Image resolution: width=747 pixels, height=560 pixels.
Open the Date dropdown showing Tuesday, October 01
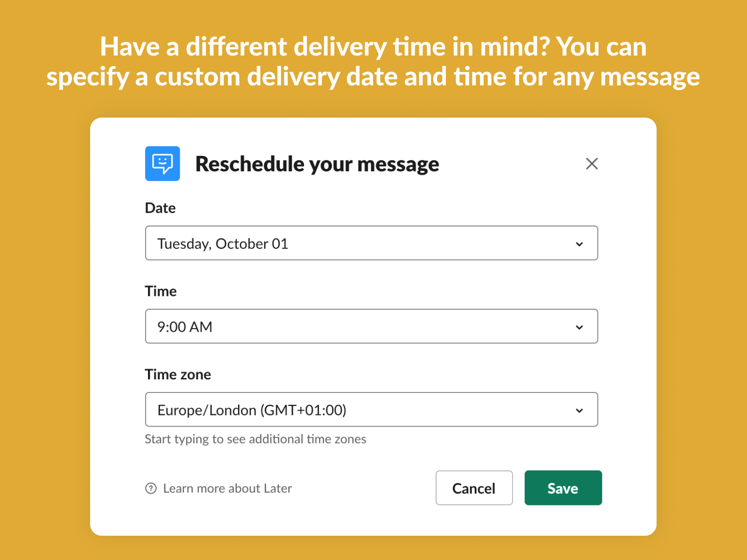364,243
